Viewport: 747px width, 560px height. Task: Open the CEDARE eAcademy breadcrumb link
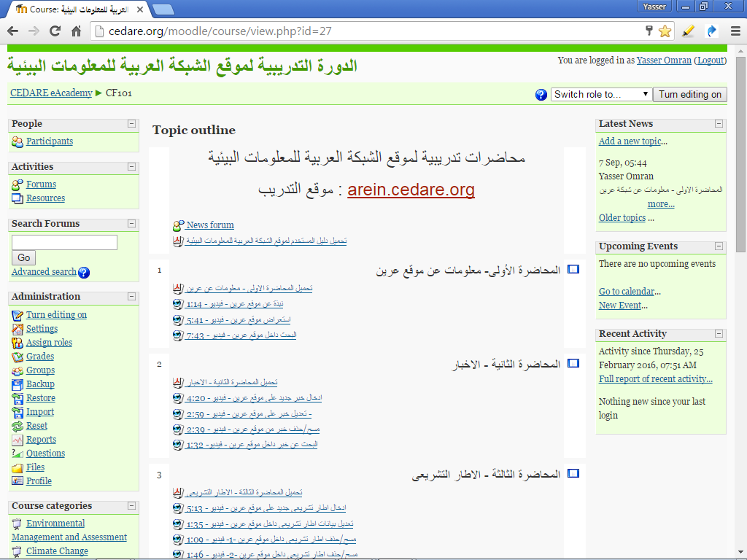tap(51, 93)
